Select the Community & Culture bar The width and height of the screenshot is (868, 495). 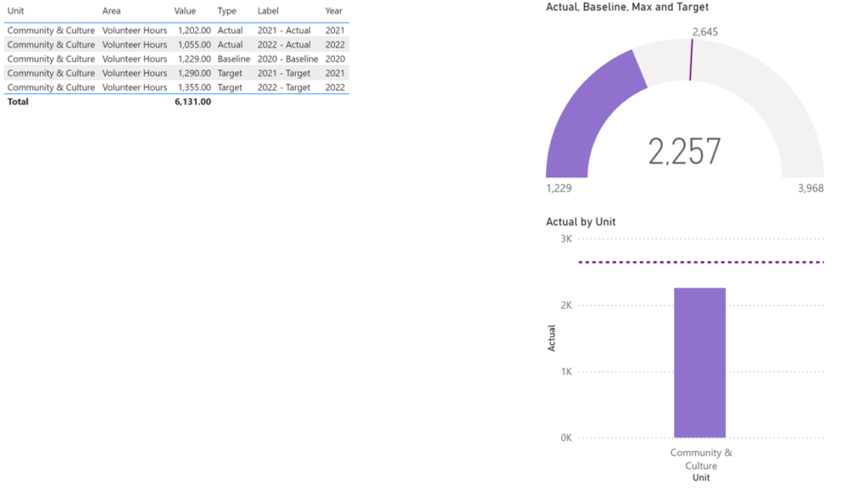click(699, 360)
